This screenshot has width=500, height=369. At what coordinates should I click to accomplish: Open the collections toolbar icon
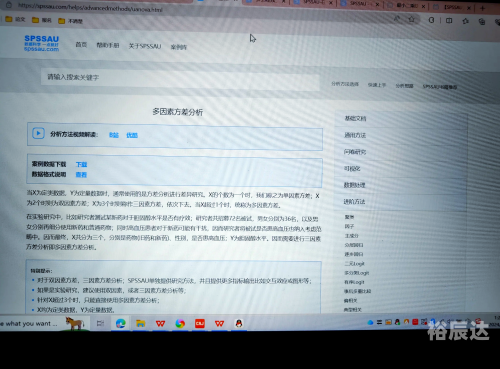pos(482,22)
